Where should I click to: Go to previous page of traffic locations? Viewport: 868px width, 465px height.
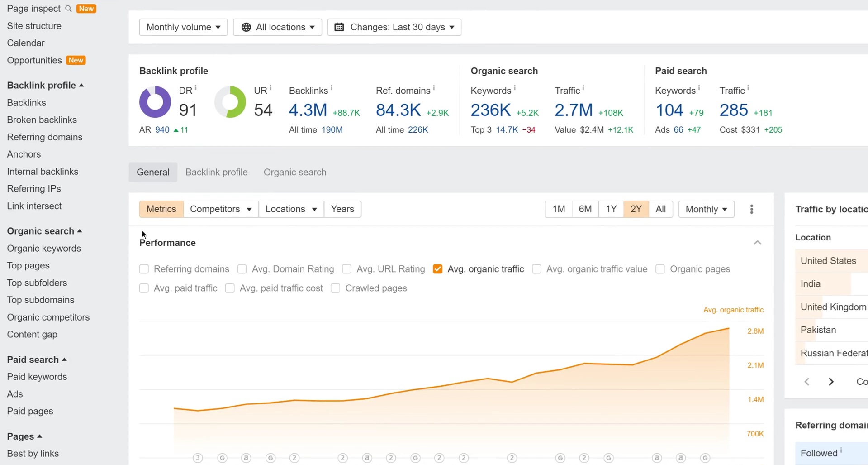click(807, 382)
